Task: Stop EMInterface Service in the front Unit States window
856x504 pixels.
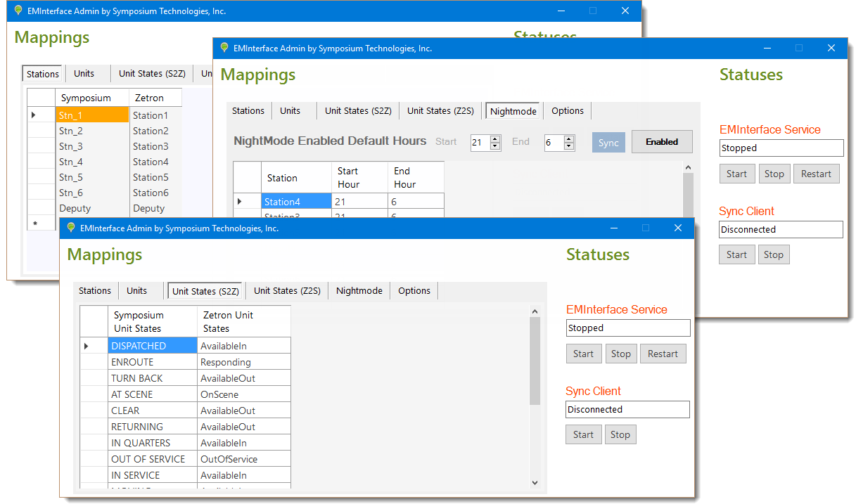Action: click(621, 354)
